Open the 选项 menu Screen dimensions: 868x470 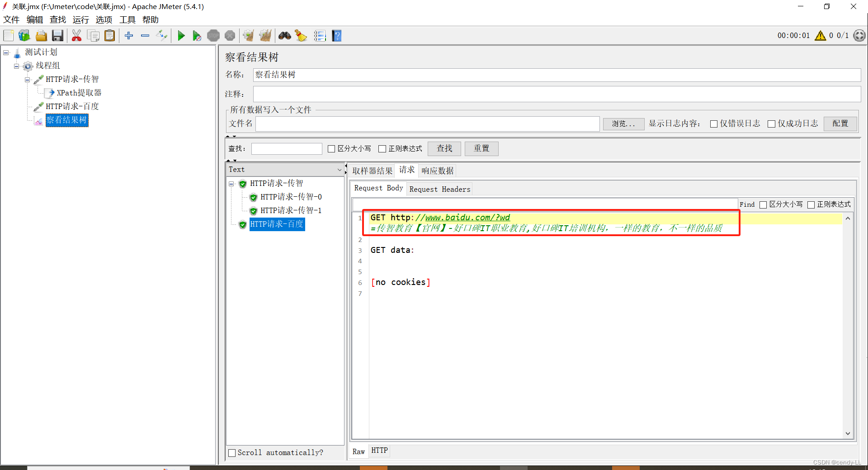pyautogui.click(x=104, y=19)
